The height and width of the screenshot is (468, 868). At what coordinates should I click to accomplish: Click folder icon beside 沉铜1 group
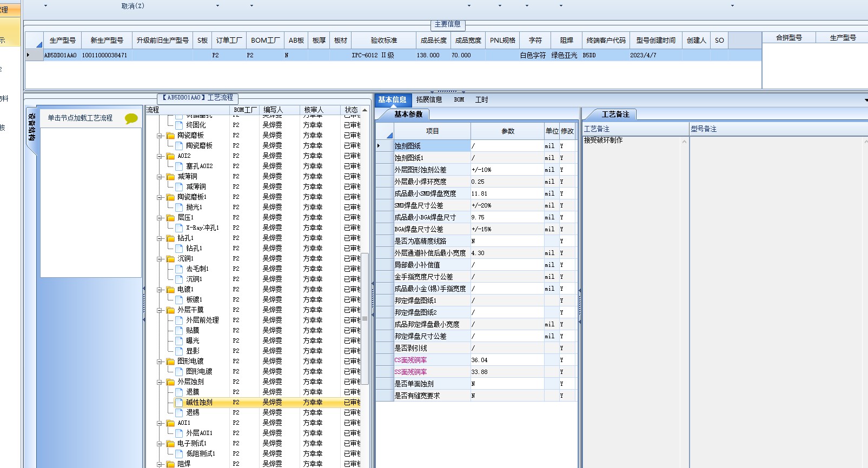tap(171, 259)
